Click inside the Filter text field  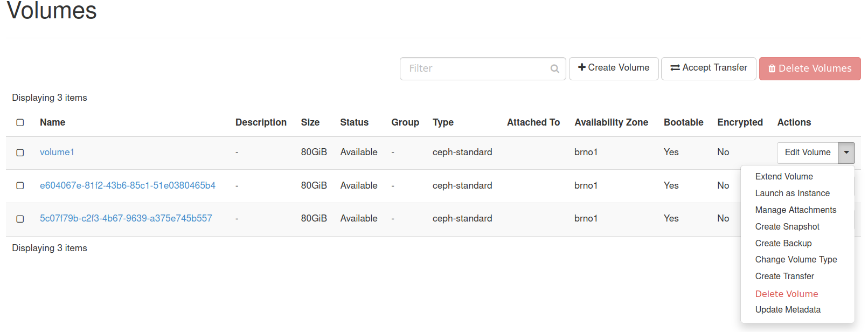pyautogui.click(x=474, y=68)
